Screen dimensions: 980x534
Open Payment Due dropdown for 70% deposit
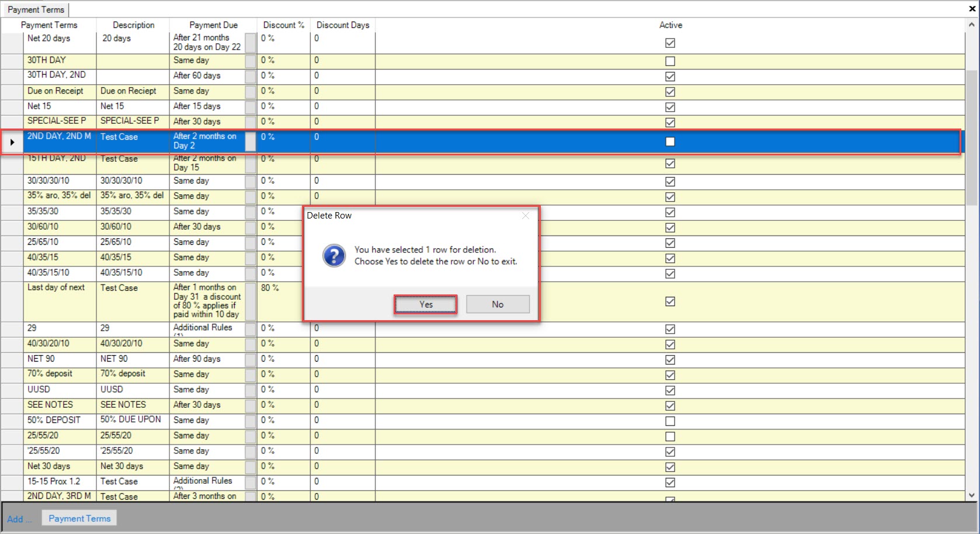click(251, 375)
